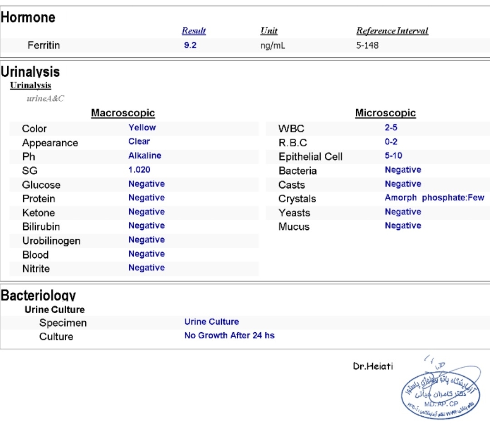Click the bold Urine Culture subheading
490x448 pixels.
[x=55, y=310]
